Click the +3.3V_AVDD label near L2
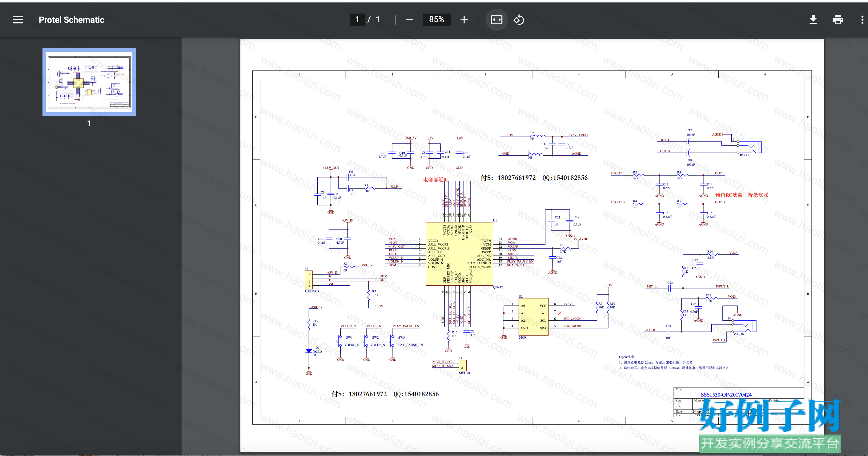 (577, 135)
